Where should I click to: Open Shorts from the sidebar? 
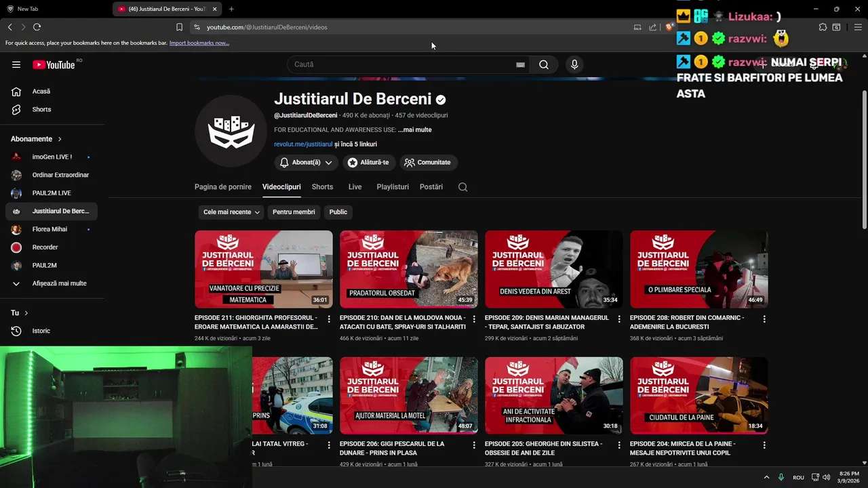[x=52, y=109]
